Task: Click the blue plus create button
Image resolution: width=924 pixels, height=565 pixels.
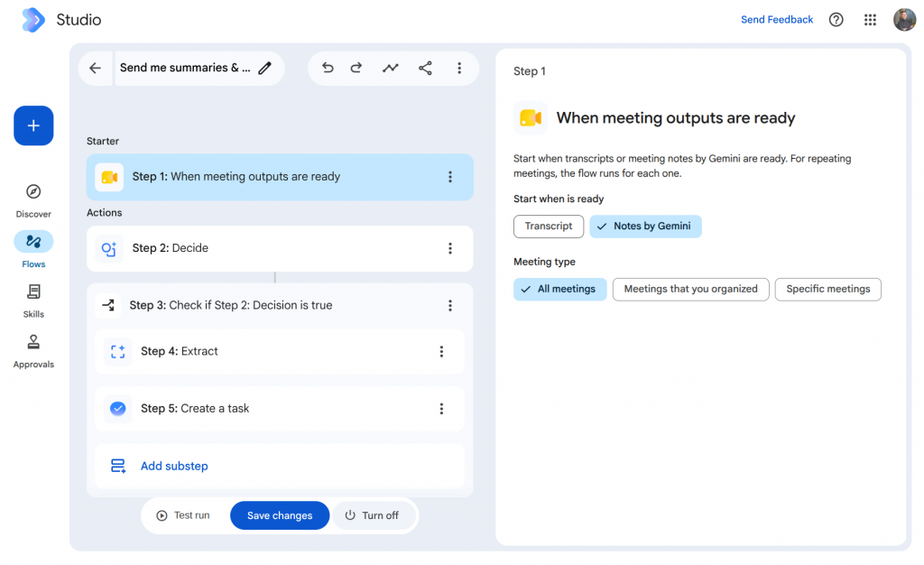Action: [33, 125]
